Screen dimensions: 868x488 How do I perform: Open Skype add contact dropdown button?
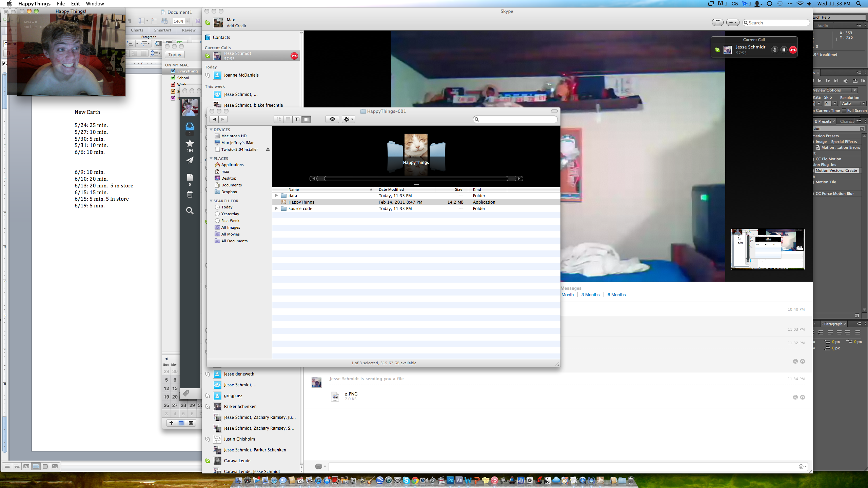point(732,22)
